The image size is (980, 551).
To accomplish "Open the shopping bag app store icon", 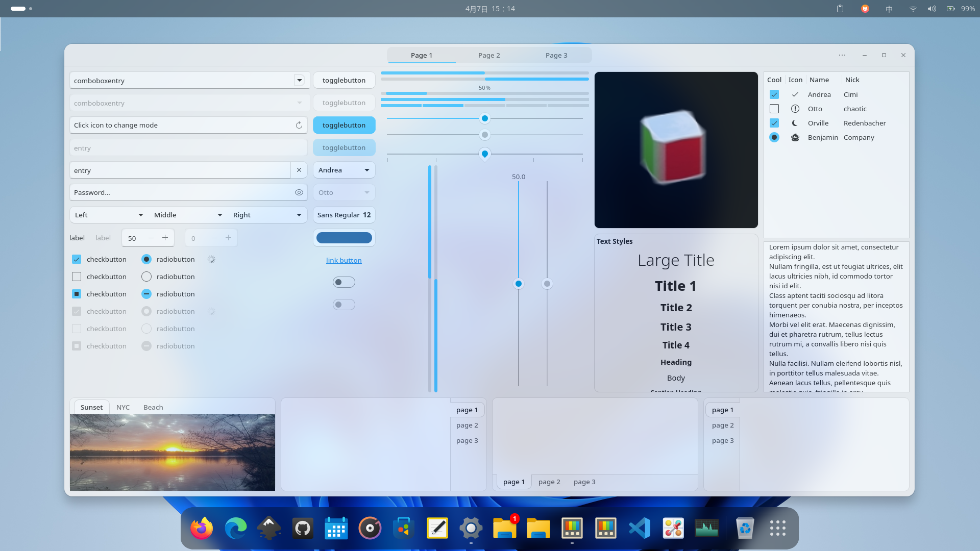I will point(404,528).
